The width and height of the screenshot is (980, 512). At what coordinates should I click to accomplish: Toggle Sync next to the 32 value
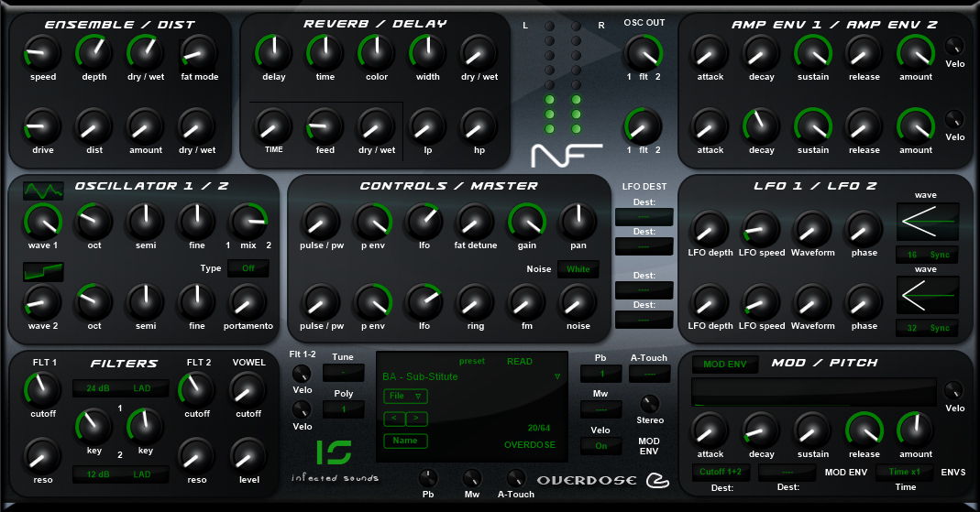[x=940, y=328]
